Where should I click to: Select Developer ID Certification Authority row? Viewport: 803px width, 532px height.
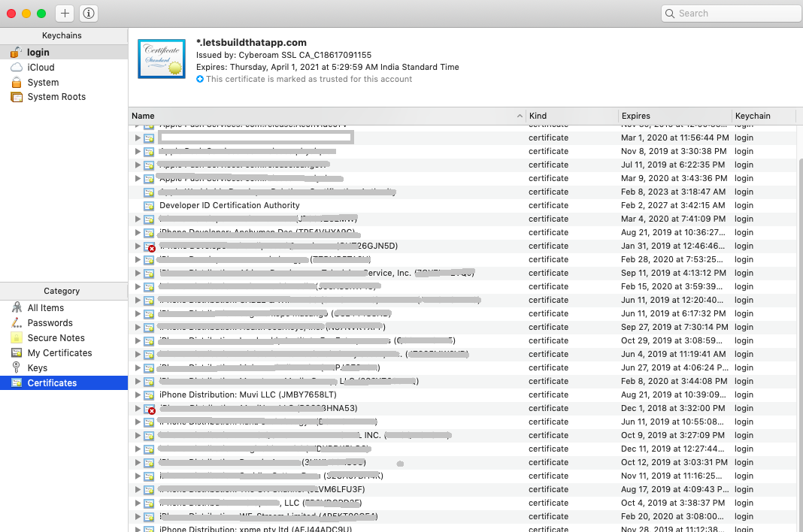point(462,205)
